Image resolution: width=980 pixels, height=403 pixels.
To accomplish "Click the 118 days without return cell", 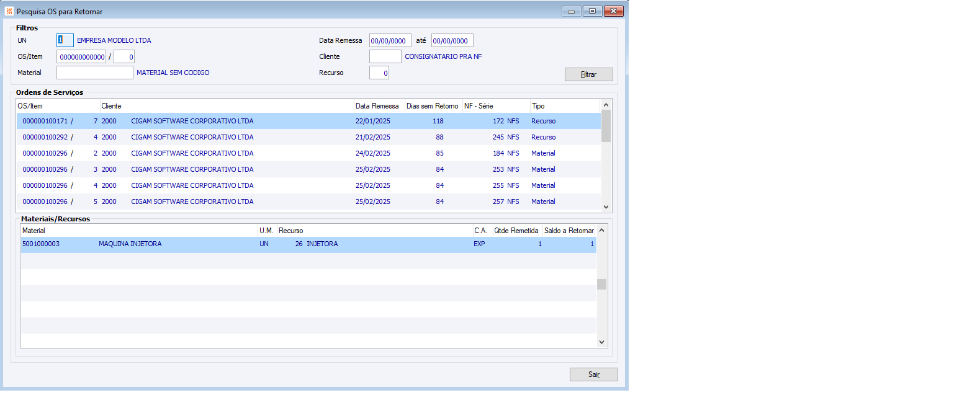I will [x=438, y=121].
